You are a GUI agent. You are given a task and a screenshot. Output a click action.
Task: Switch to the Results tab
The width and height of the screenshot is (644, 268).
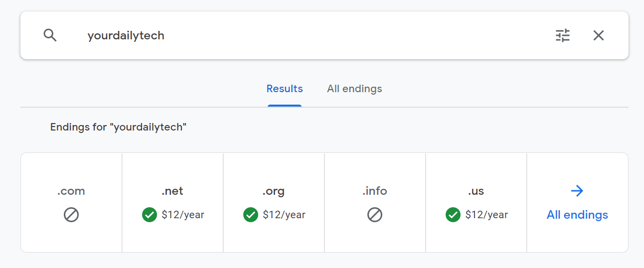[285, 89]
